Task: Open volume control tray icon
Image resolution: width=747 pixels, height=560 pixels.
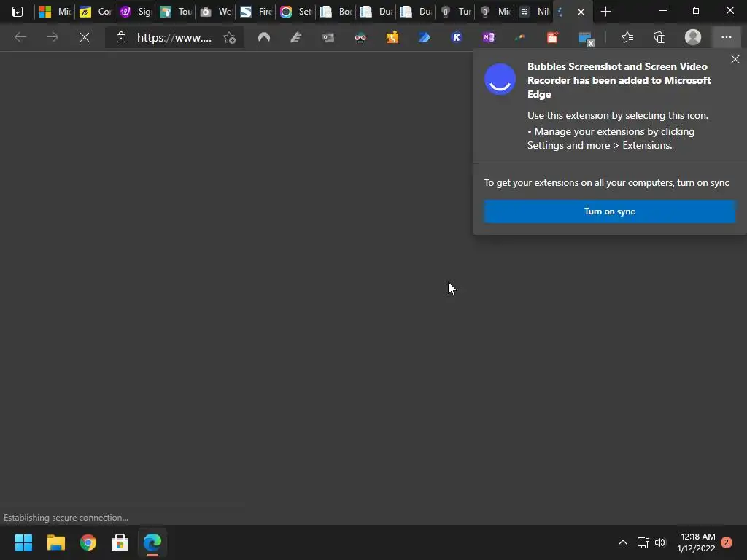Action: point(659,542)
